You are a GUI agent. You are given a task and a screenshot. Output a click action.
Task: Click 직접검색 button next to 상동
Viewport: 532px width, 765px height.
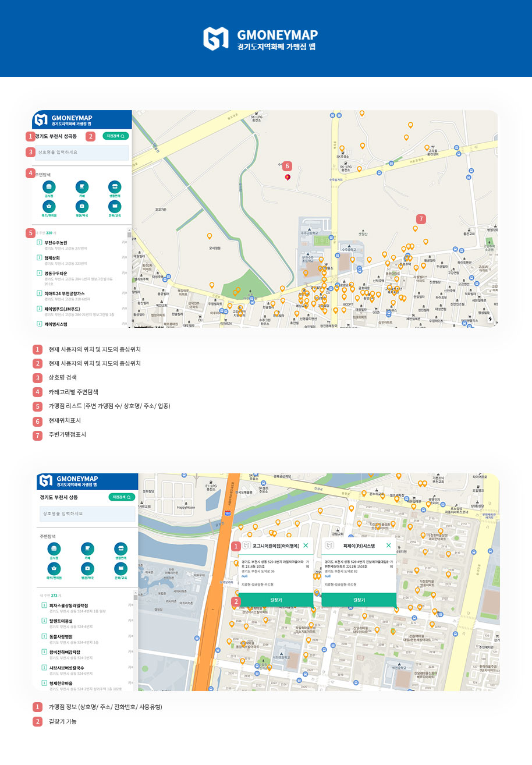point(122,497)
